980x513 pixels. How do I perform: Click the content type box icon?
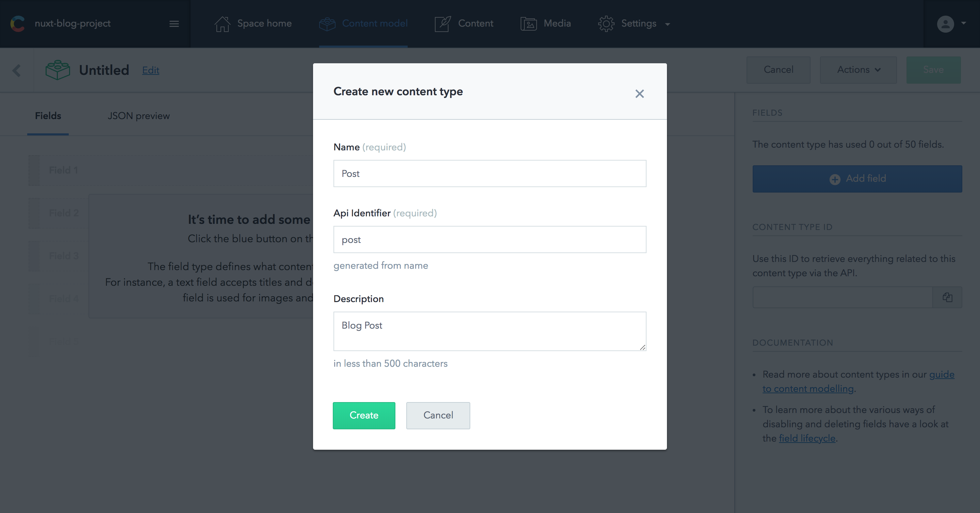(58, 69)
